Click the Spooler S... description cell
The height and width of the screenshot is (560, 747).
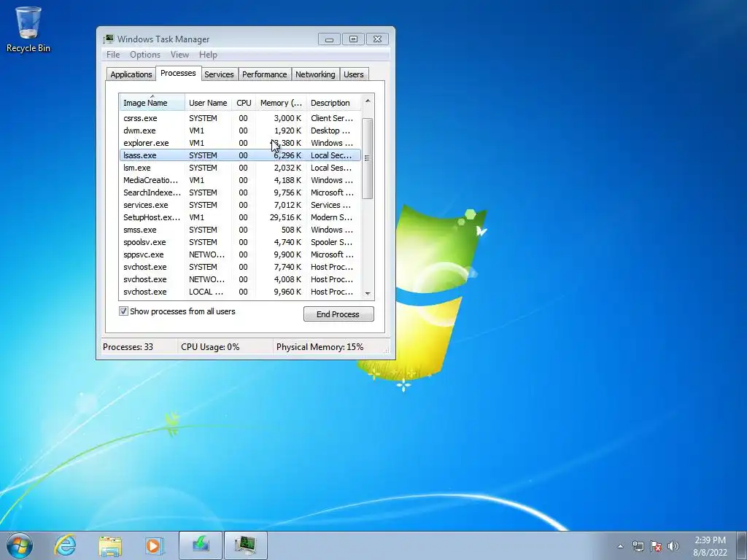click(332, 242)
